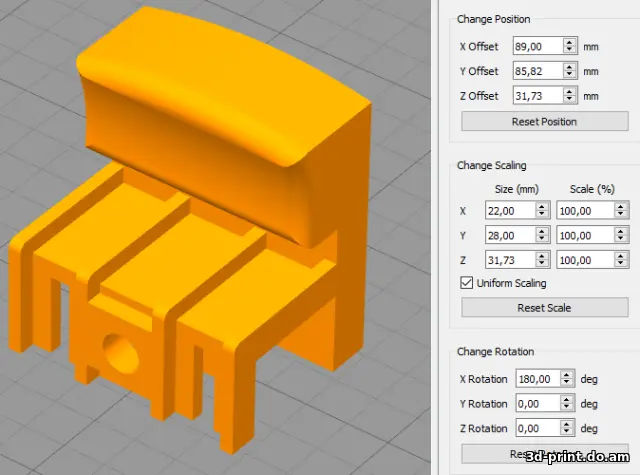Viewport: 640px width, 475px height.
Task: Adjust the Y Rotation spinner arrows
Action: tap(568, 403)
